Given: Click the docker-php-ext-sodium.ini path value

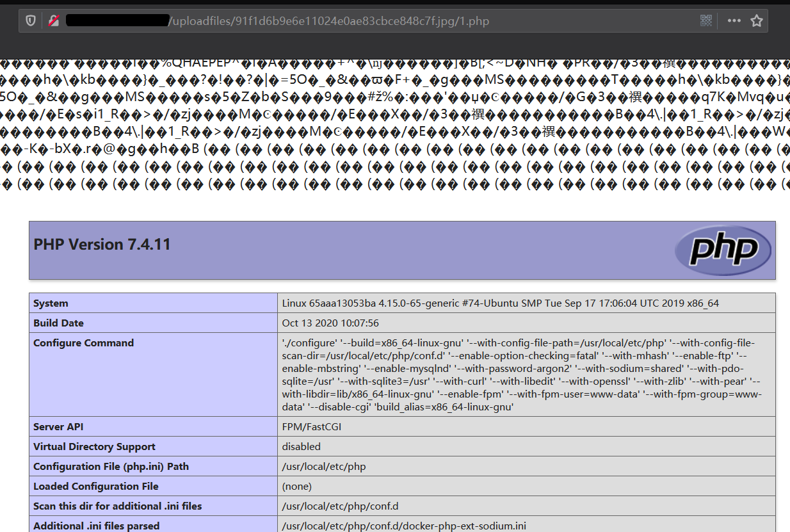Looking at the screenshot, I should click(x=404, y=526).
